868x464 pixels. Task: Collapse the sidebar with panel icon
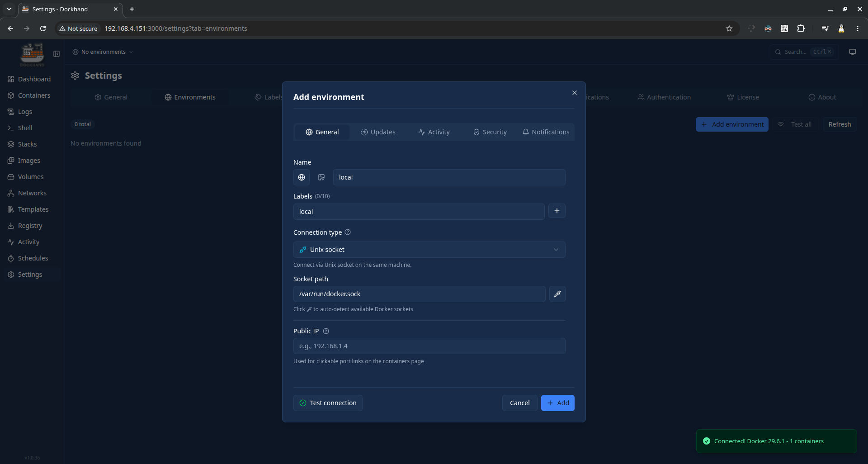pos(57,54)
